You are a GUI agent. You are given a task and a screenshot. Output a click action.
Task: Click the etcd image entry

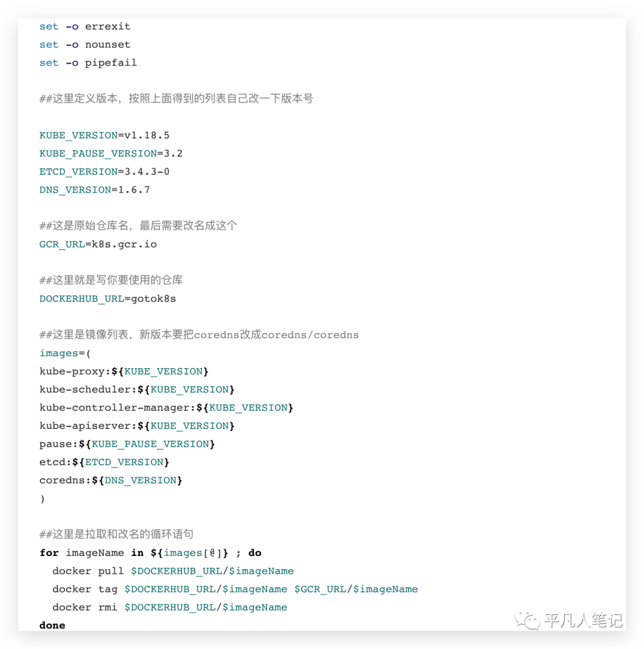tap(104, 462)
